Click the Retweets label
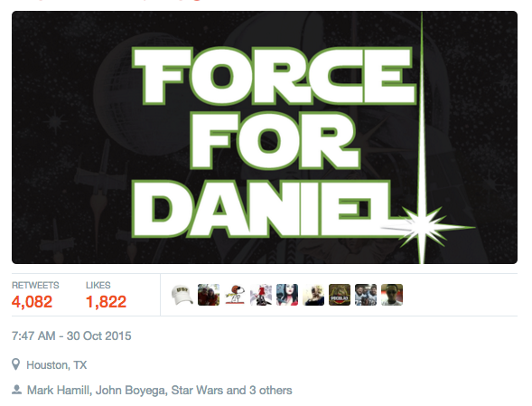The image size is (532, 406). [x=35, y=285]
